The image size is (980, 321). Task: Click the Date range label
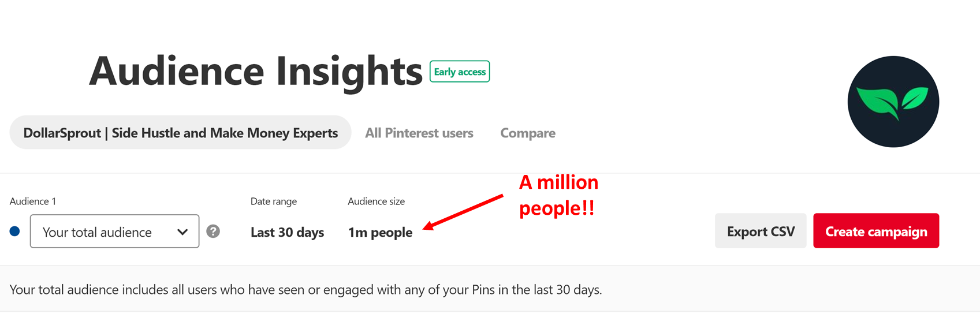pos(274,201)
